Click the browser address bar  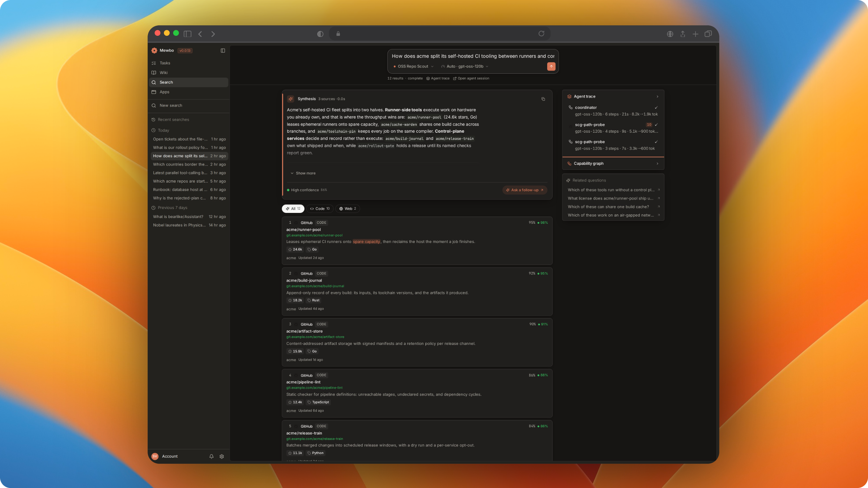(x=439, y=34)
